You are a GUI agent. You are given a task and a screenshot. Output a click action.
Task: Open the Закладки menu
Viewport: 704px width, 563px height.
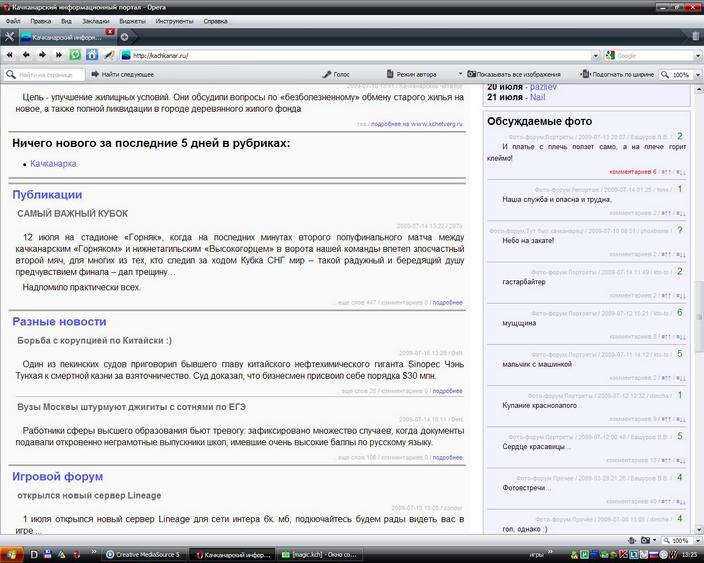[x=96, y=20]
